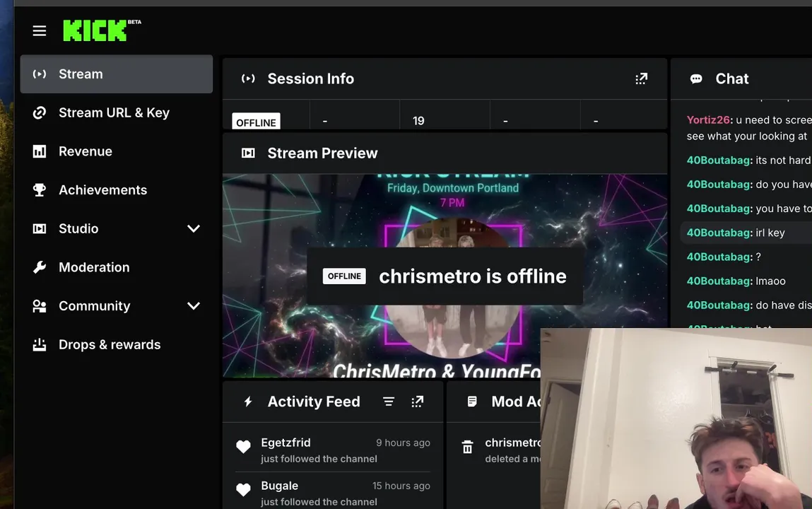This screenshot has width=812, height=509.
Task: Click the Moderation wrench icon
Action: pyautogui.click(x=40, y=267)
